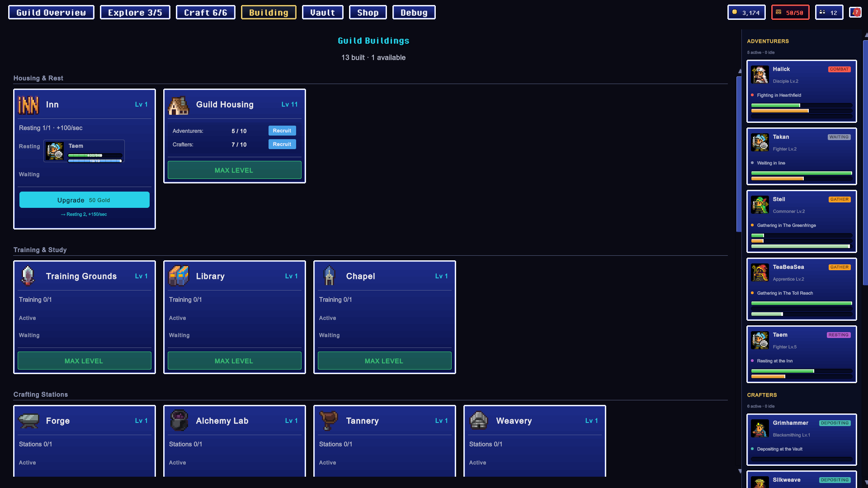868x488 pixels.
Task: Click 'Gathering in The Greenfringe' status text
Action: (x=787, y=225)
